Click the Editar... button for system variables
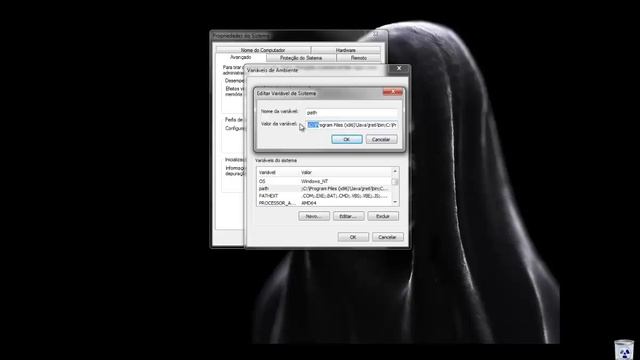 (348, 216)
